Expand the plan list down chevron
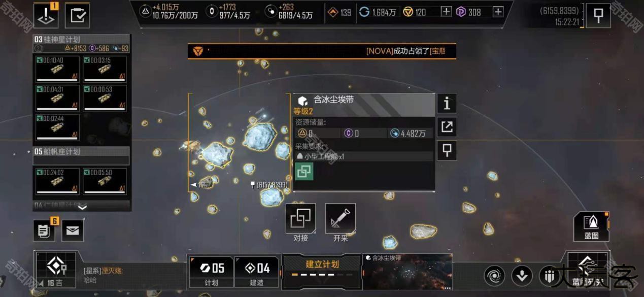 point(82,207)
